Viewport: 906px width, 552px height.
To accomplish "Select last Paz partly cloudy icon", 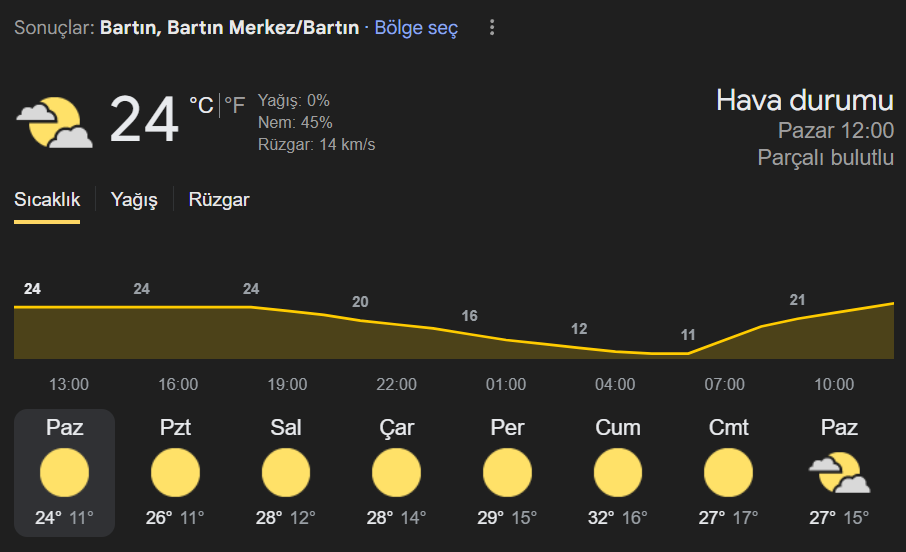I will [x=839, y=473].
